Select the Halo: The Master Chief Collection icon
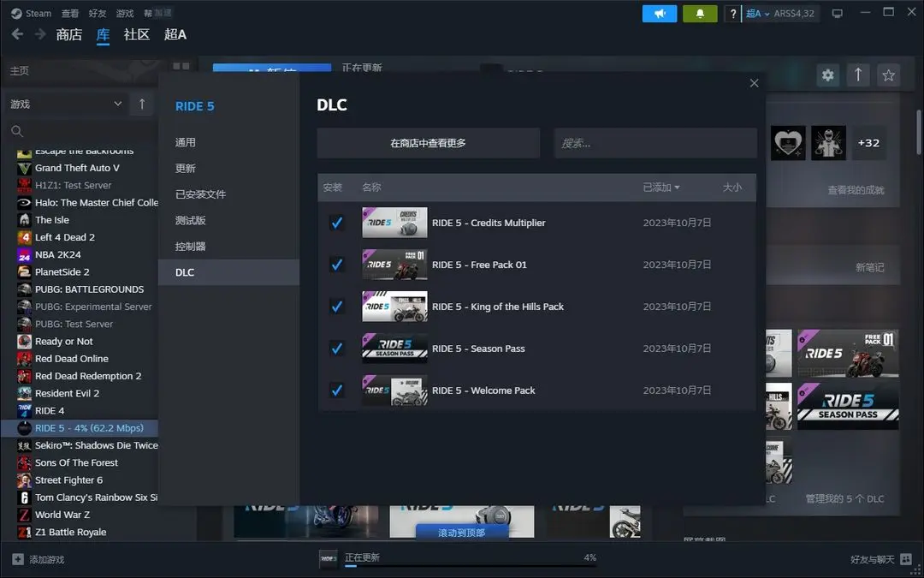 24,203
